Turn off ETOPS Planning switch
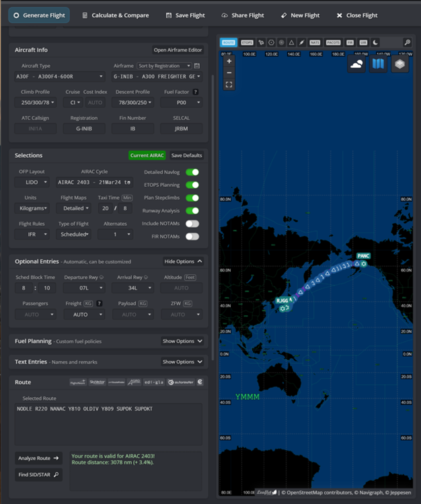421x504 pixels. tap(192, 185)
